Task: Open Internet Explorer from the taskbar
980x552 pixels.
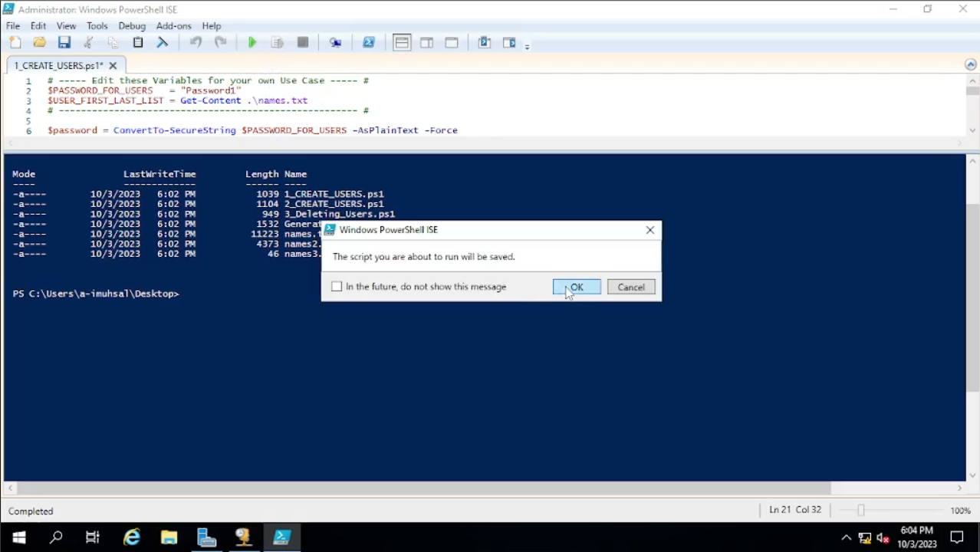Action: click(132, 537)
